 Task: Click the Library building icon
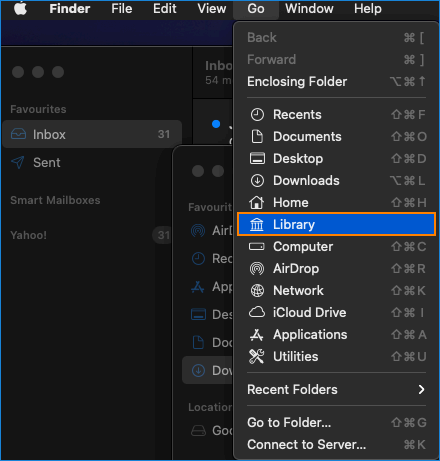tap(257, 224)
